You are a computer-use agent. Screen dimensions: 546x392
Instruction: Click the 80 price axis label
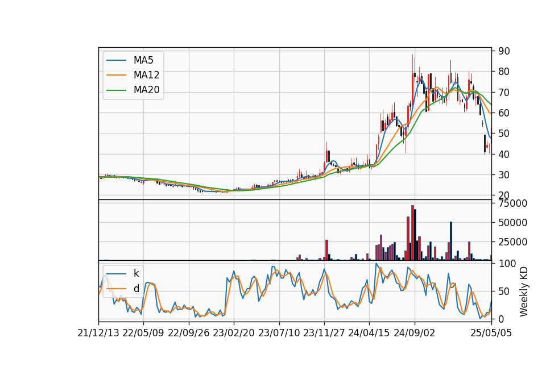[x=504, y=72]
